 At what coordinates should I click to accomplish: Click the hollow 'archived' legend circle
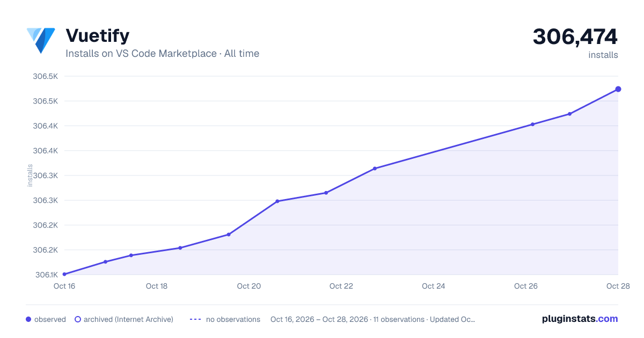(x=78, y=319)
